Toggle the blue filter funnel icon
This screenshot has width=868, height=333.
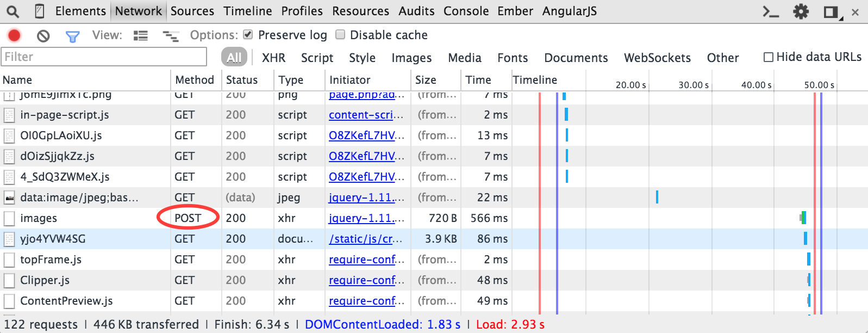[x=72, y=36]
